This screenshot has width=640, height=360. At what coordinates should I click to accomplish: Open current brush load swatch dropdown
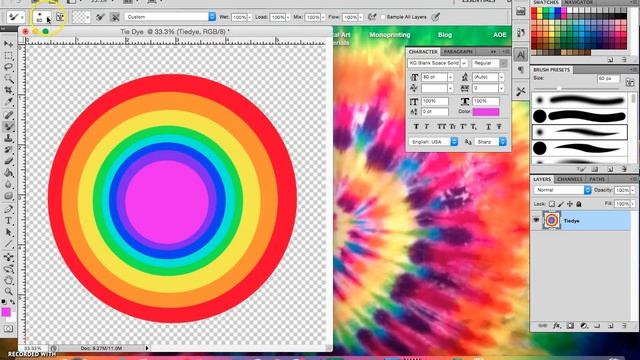81,17
